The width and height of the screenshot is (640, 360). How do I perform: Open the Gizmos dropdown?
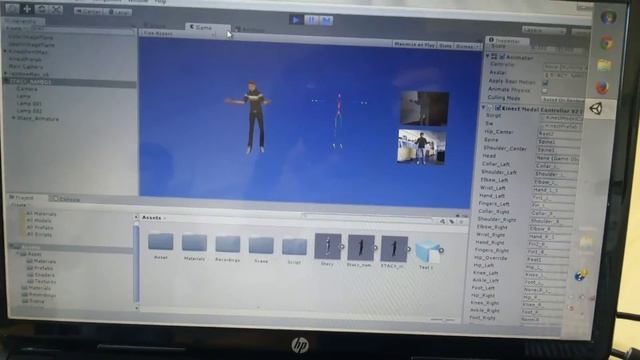click(x=466, y=47)
